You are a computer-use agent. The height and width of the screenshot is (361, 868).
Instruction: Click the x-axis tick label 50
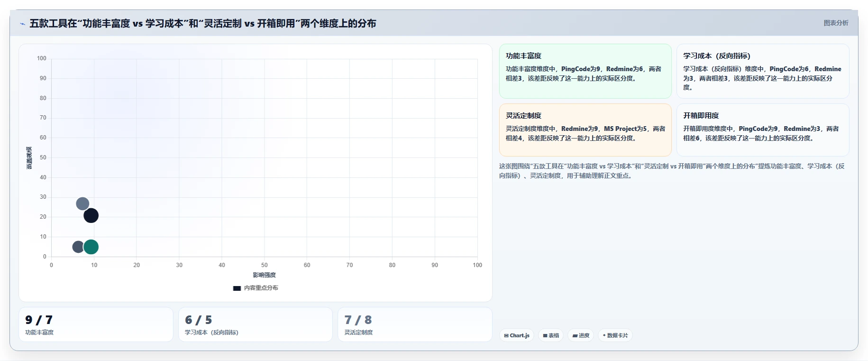pos(265,265)
